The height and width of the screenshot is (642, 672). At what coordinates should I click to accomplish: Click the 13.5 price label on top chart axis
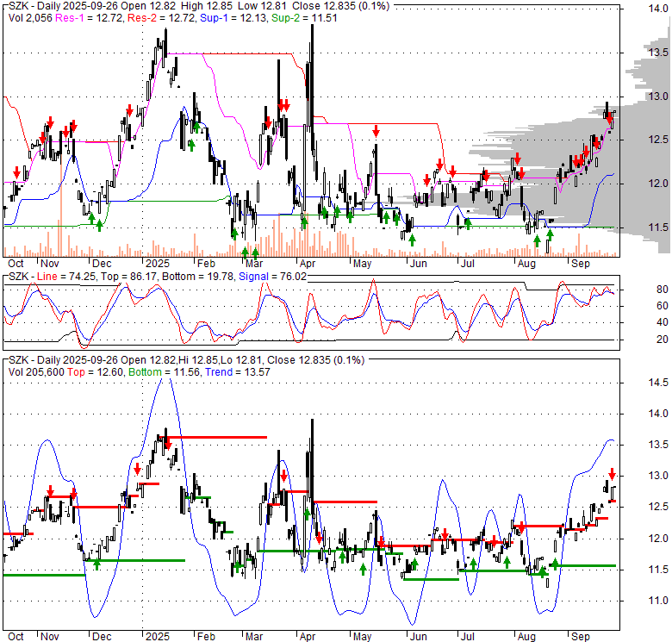(658, 53)
